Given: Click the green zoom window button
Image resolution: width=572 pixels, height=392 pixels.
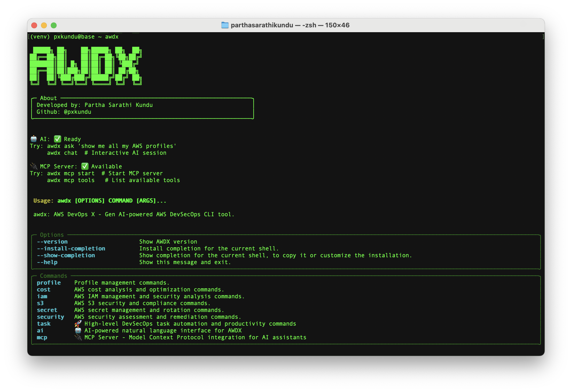Looking at the screenshot, I should pyautogui.click(x=54, y=25).
